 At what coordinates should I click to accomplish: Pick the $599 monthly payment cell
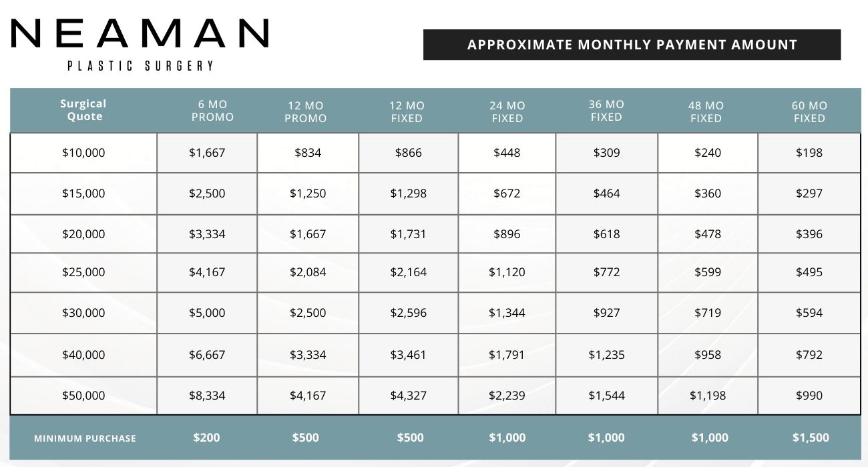708,272
